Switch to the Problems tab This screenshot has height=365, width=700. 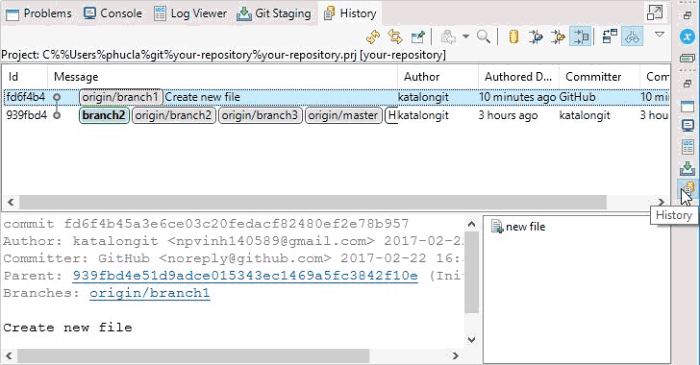[x=38, y=13]
